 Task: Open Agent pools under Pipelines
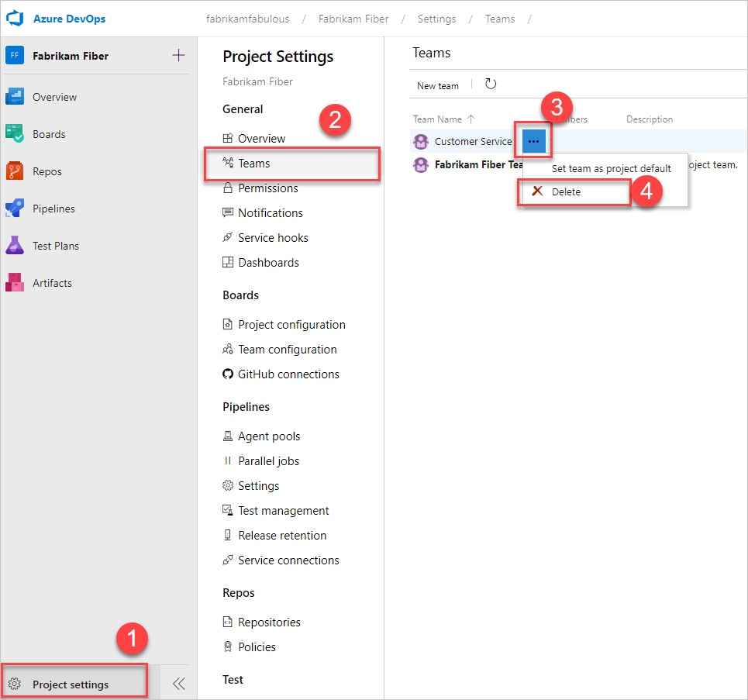[269, 436]
